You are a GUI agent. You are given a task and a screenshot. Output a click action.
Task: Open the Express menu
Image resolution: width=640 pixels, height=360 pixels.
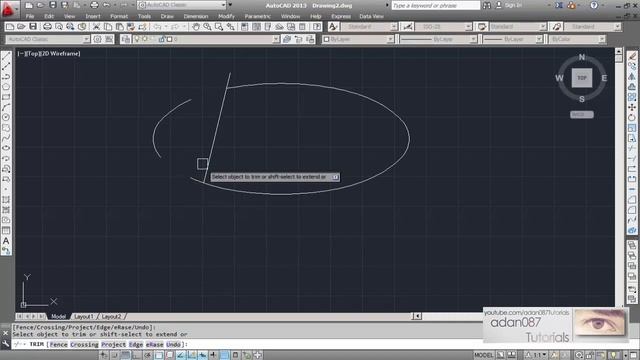pyautogui.click(x=341, y=16)
